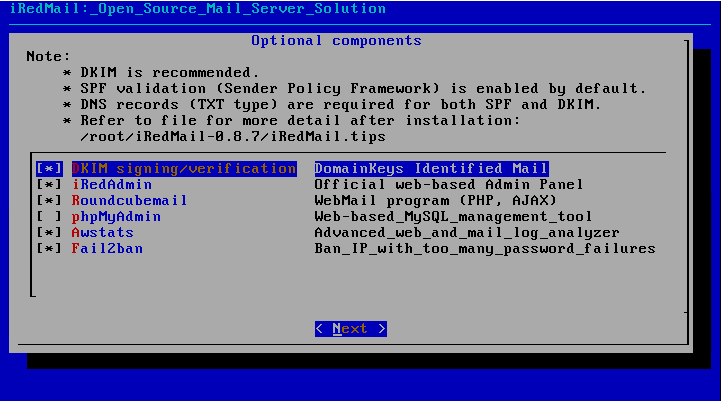
Task: Uncheck the iRedAdmin checkbox
Action: tap(49, 185)
